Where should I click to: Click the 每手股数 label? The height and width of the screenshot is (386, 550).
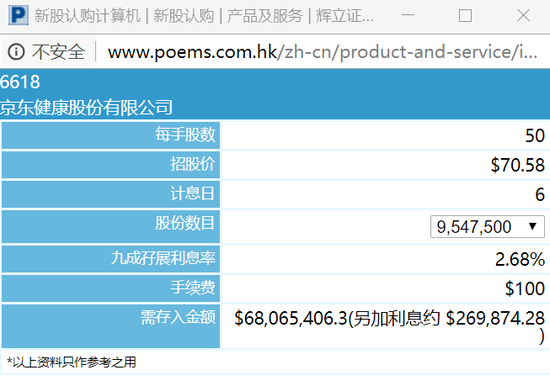click(x=185, y=135)
